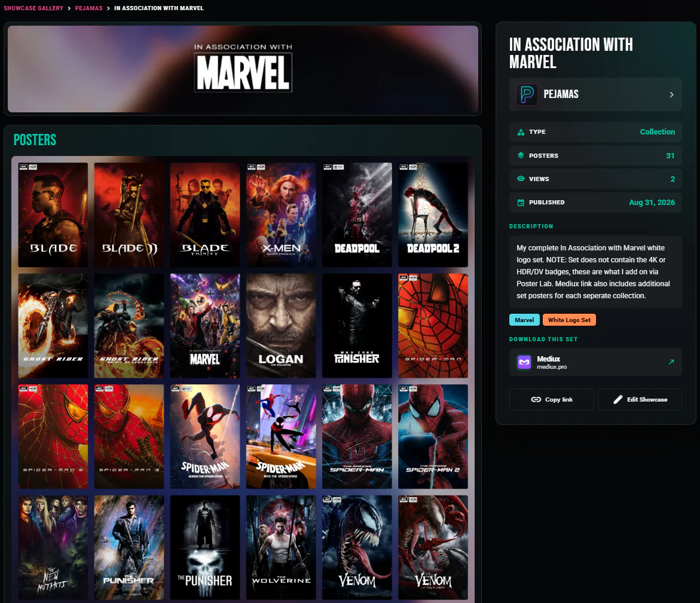Click the chain icon on Copy link
Screen dimensions: 700x603
536,399
